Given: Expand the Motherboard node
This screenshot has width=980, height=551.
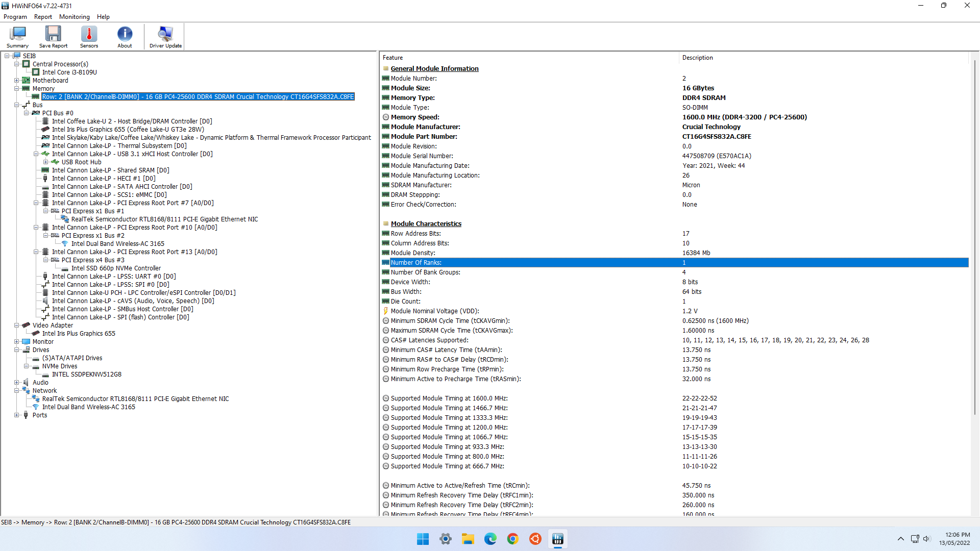Looking at the screenshot, I should tap(17, 81).
